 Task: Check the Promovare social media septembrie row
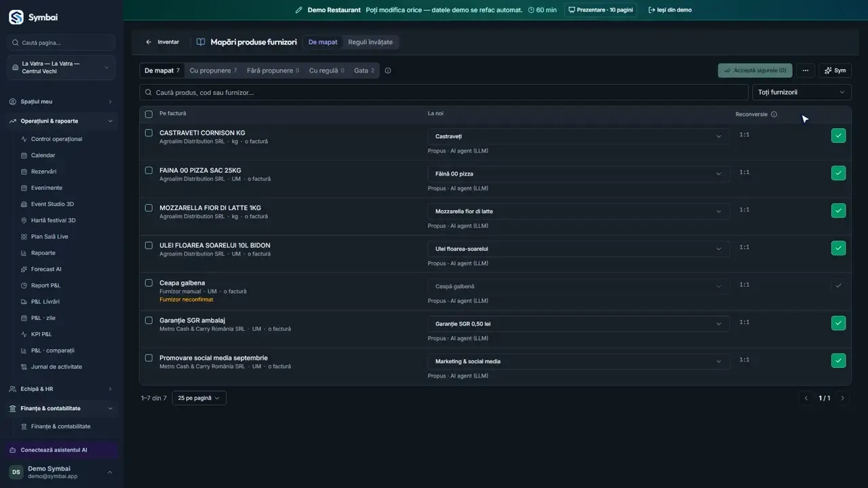click(149, 358)
